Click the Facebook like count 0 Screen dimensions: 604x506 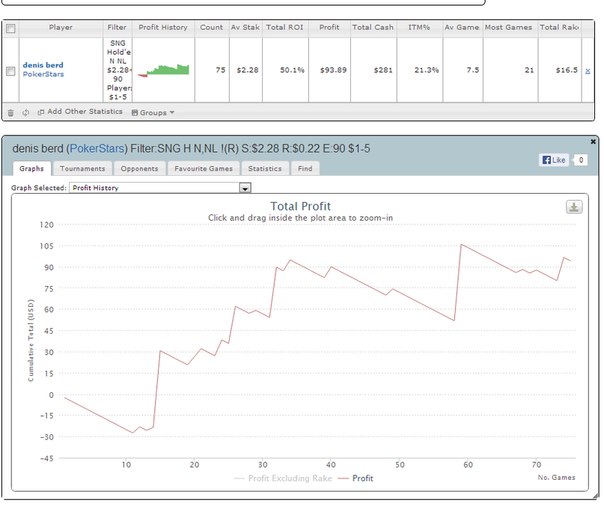581,160
